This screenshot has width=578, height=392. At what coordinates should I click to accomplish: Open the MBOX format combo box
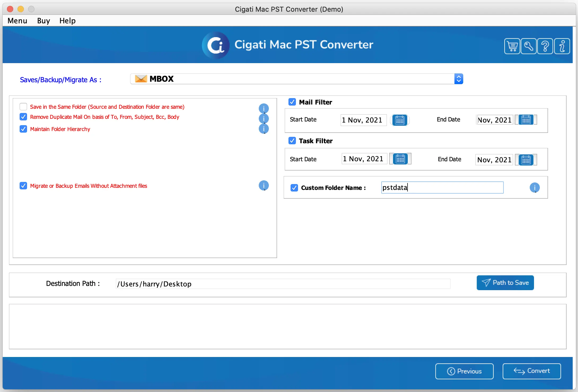pos(296,79)
